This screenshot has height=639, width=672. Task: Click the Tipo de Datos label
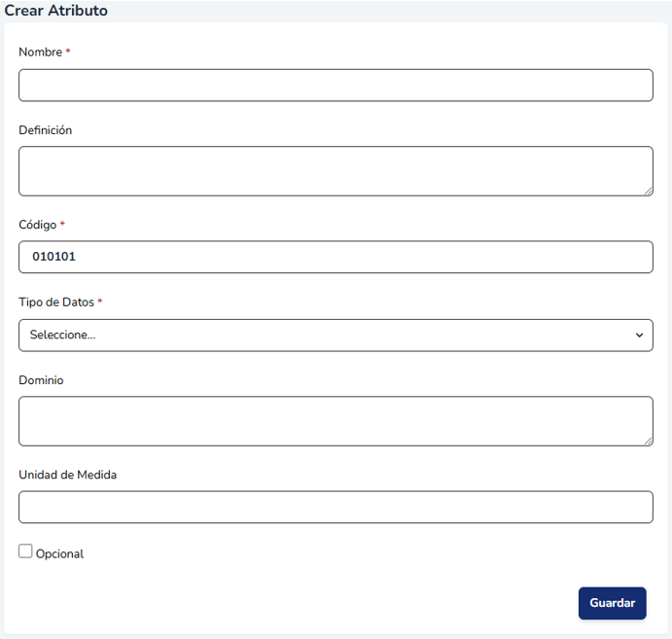pos(56,302)
